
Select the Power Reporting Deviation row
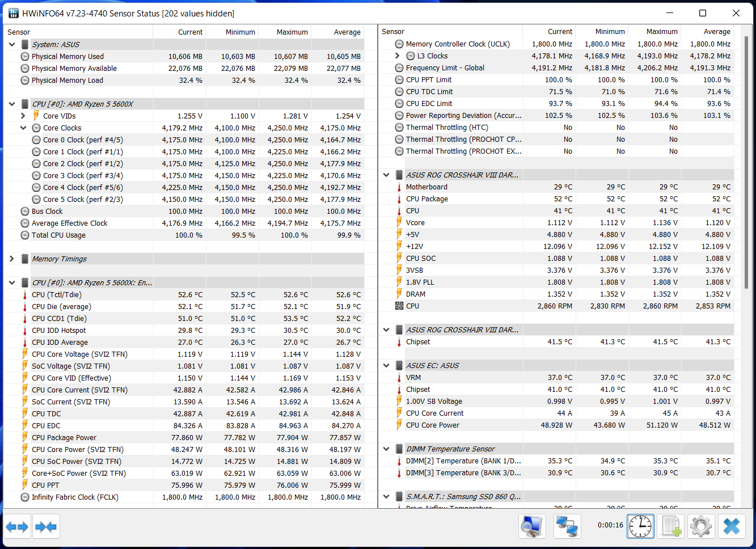[x=556, y=116]
